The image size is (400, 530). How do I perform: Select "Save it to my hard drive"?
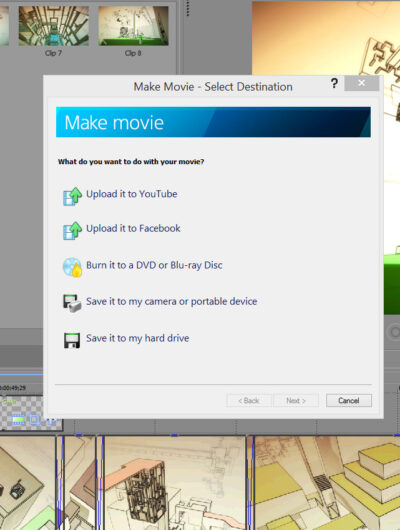[137, 338]
